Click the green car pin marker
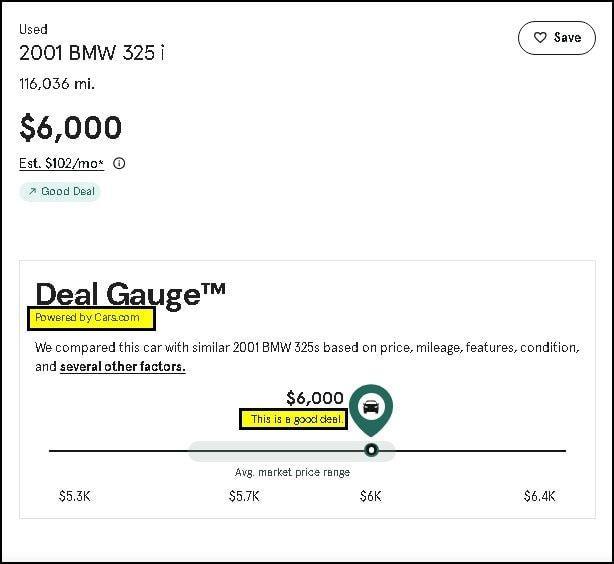This screenshot has height=564, width=614. (371, 407)
